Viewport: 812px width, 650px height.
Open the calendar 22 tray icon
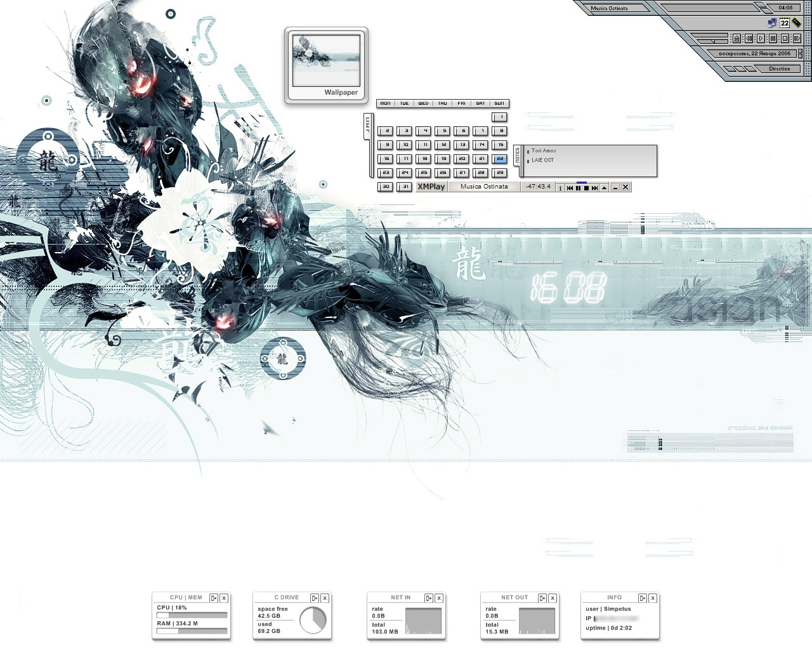(785, 23)
